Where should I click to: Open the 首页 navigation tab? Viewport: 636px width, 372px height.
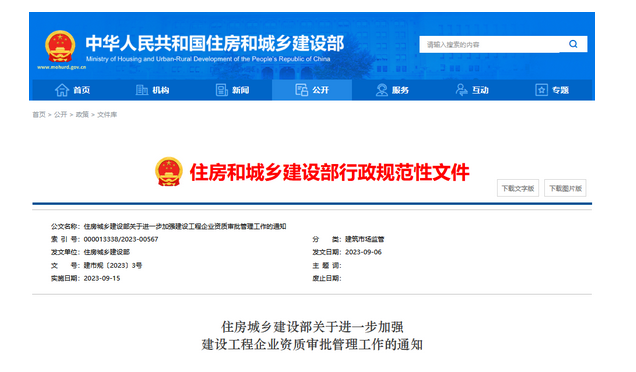73,90
